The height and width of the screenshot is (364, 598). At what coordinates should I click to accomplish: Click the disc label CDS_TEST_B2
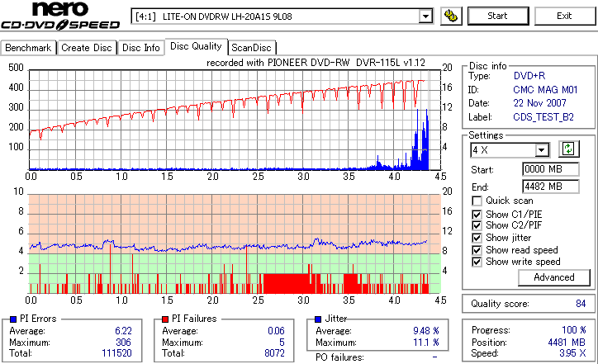(543, 117)
